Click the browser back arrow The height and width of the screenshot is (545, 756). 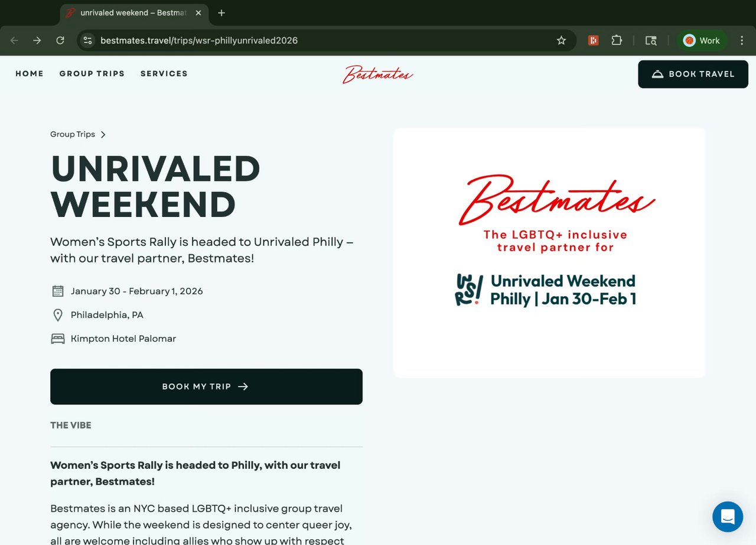(x=14, y=40)
